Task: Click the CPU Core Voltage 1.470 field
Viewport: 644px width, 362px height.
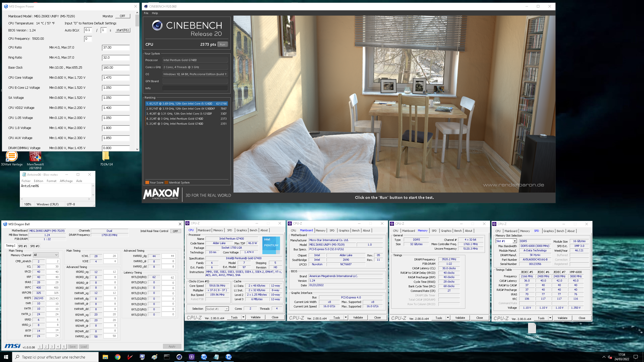Action: tap(116, 78)
